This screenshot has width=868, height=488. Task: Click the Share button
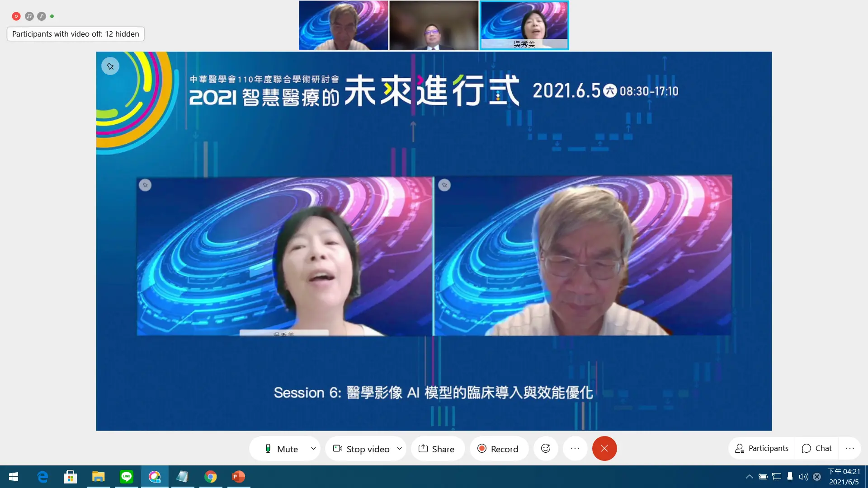[437, 449]
